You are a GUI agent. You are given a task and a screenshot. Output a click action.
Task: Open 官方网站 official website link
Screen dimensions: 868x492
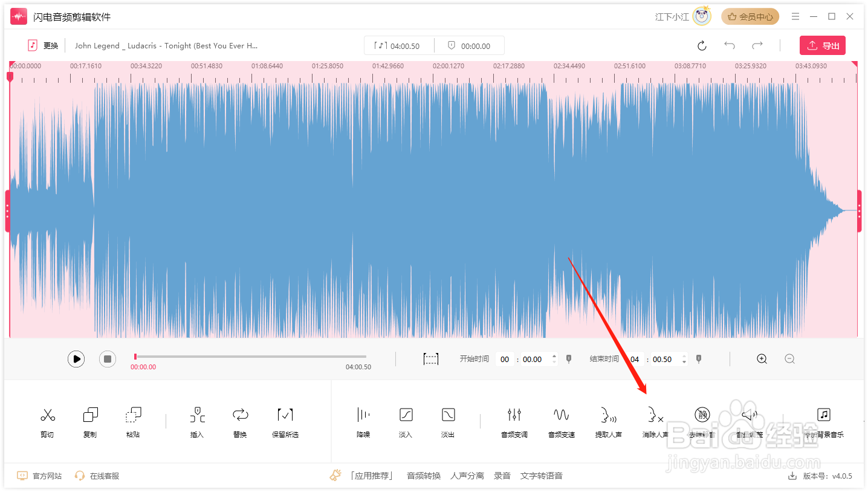[x=39, y=476]
